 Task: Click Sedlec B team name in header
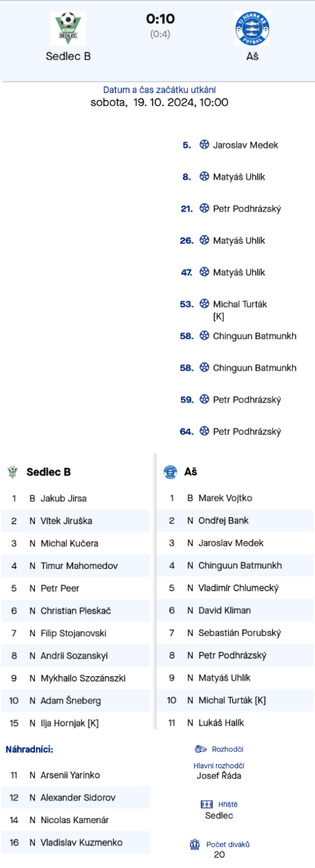pos(69,56)
